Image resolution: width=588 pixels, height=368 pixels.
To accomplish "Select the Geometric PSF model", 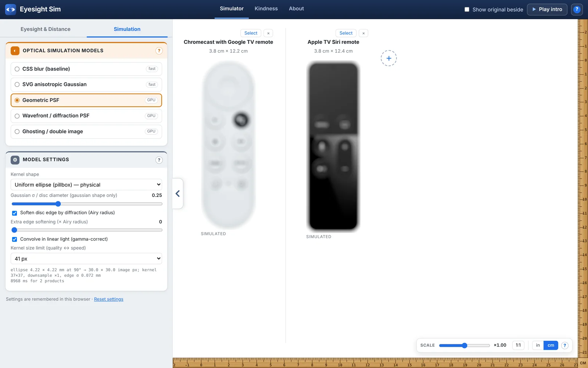I will pyautogui.click(x=86, y=100).
